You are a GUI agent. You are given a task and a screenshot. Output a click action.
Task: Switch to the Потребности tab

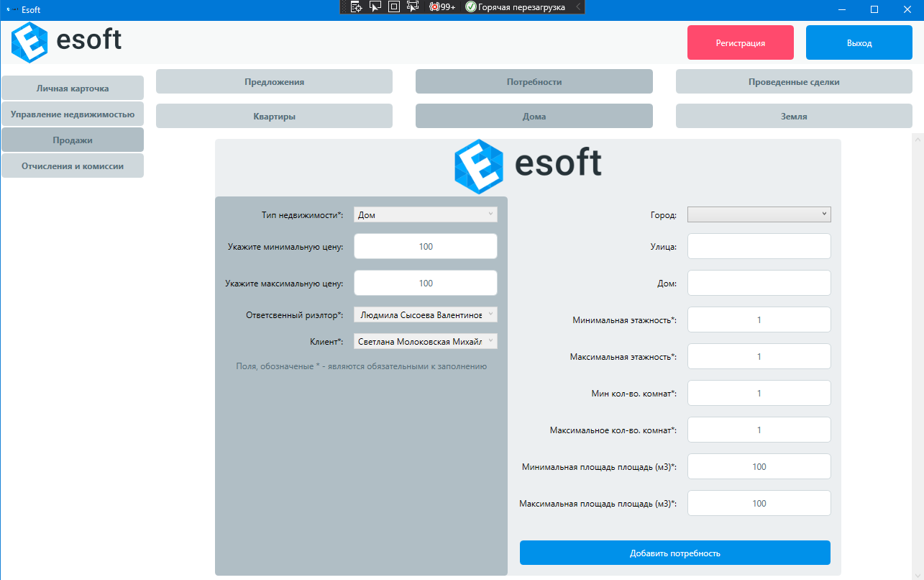(534, 81)
